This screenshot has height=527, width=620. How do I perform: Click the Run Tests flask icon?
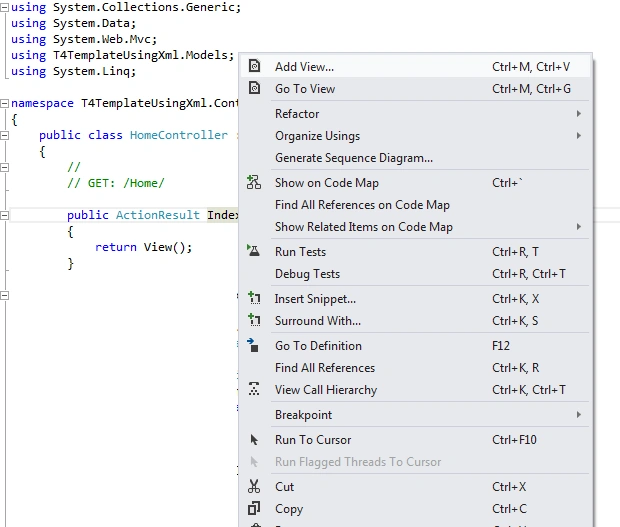point(253,251)
